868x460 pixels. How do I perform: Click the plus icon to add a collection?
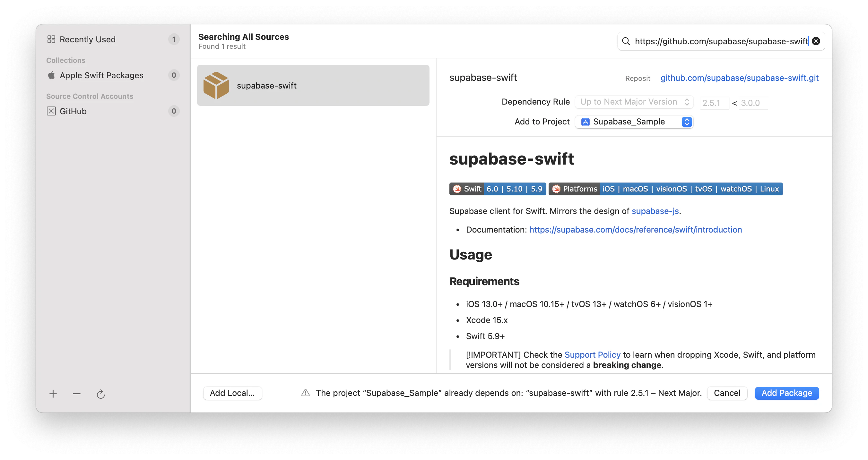point(53,393)
